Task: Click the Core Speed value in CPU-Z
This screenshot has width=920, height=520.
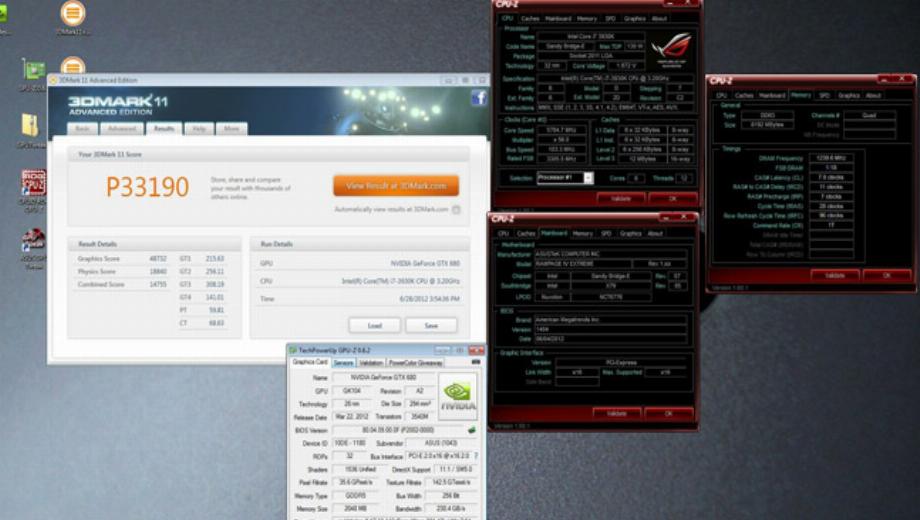Action: 561,130
